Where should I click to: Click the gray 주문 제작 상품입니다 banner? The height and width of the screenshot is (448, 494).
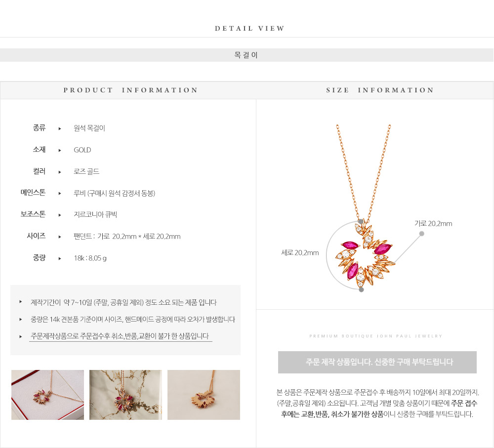(377, 363)
